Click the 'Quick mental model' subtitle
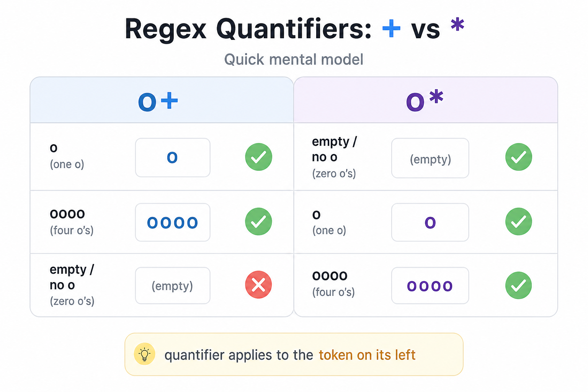The width and height of the screenshot is (588, 392). (x=294, y=60)
